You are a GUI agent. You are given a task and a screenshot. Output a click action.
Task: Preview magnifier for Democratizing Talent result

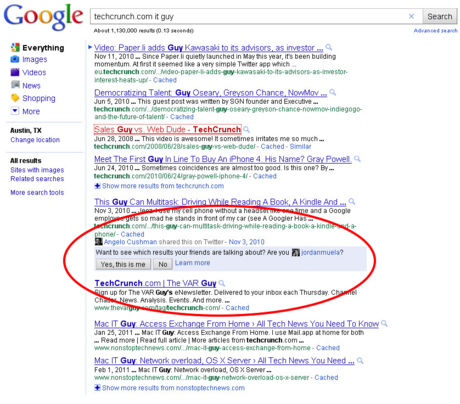[x=333, y=92]
